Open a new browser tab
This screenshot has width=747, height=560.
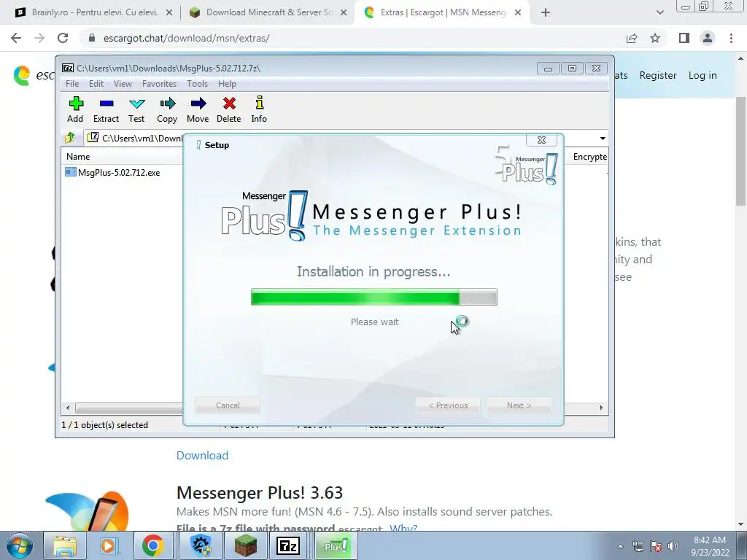pos(546,13)
